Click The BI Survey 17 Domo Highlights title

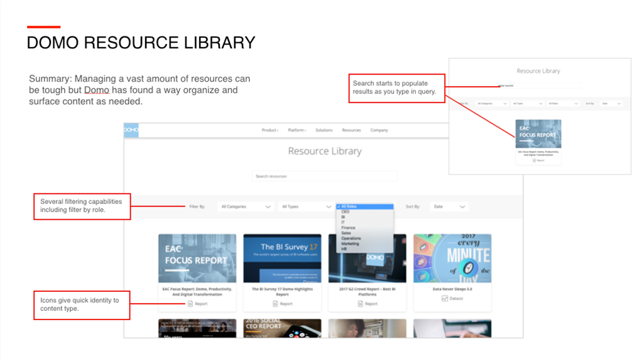tap(282, 292)
